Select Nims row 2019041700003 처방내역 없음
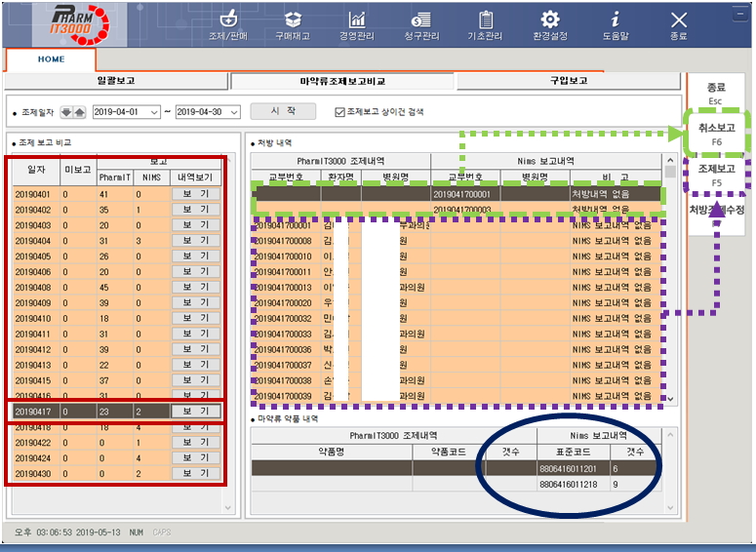Screen dimensions: 756x552 tap(457, 210)
